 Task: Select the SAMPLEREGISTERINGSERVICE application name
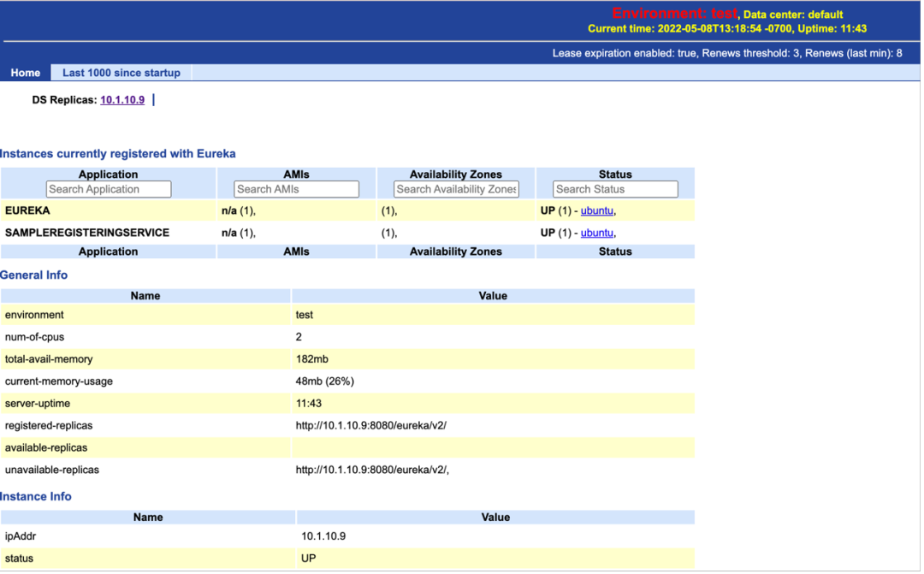[x=87, y=234]
